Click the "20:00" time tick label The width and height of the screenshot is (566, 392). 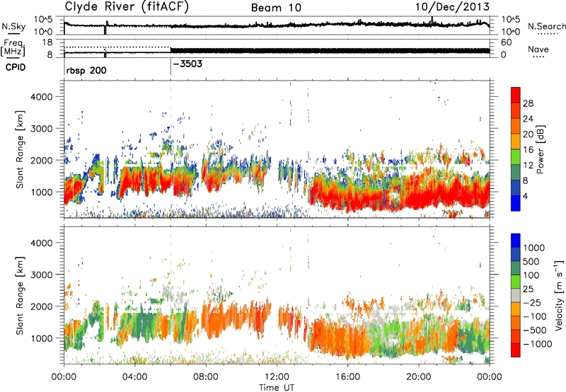[419, 377]
